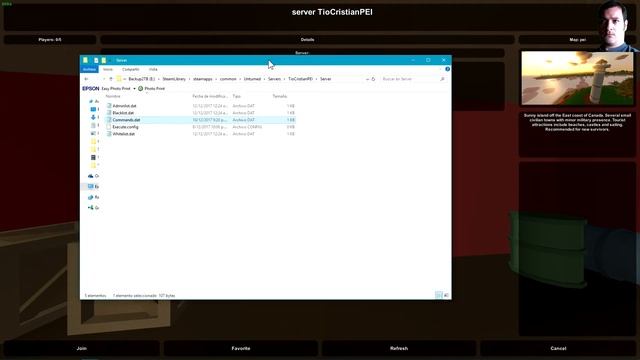The width and height of the screenshot is (640, 360).
Task: Open Explorer help question mark icon
Action: tap(447, 69)
